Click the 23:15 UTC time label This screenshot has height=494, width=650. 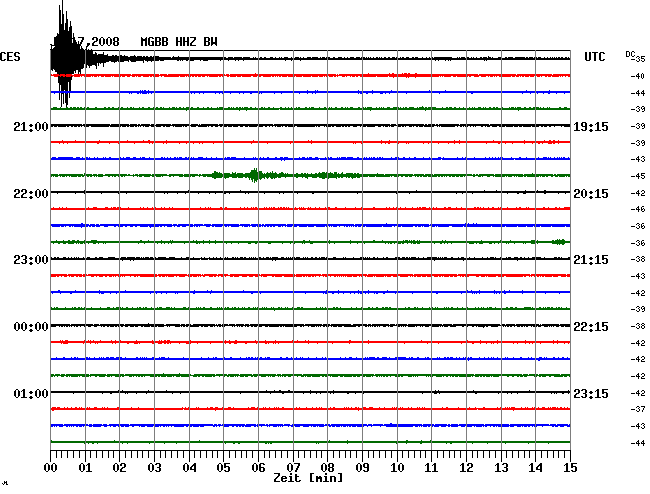pyautogui.click(x=591, y=393)
